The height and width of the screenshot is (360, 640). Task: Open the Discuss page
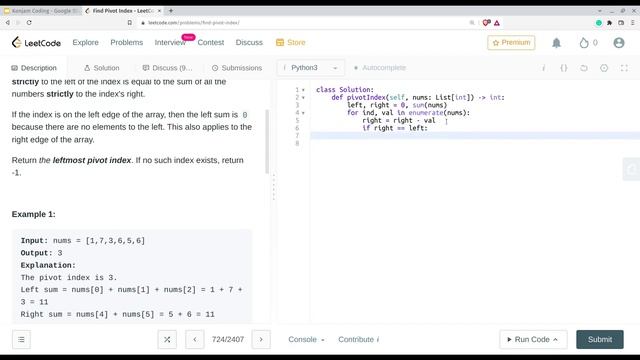point(249,42)
